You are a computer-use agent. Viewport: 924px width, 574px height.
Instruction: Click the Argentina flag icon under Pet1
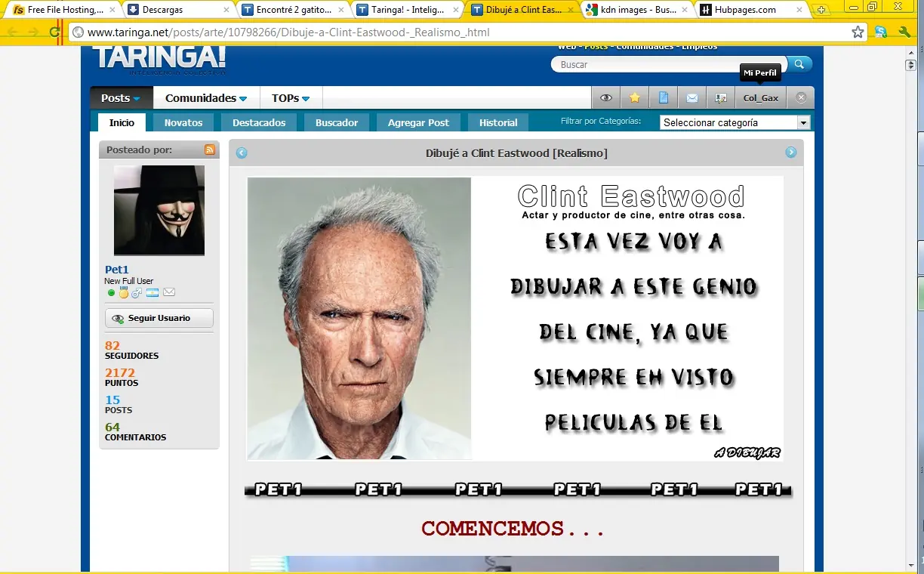[x=152, y=292]
